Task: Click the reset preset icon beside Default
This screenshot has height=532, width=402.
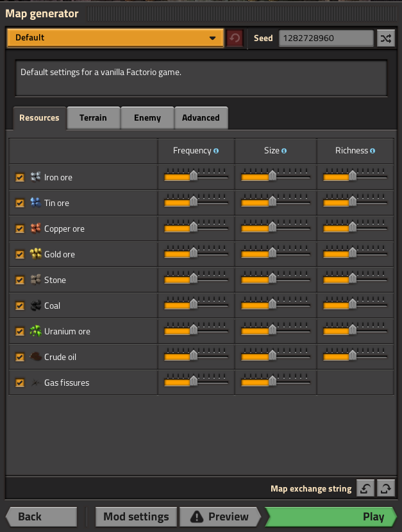Action: [235, 38]
